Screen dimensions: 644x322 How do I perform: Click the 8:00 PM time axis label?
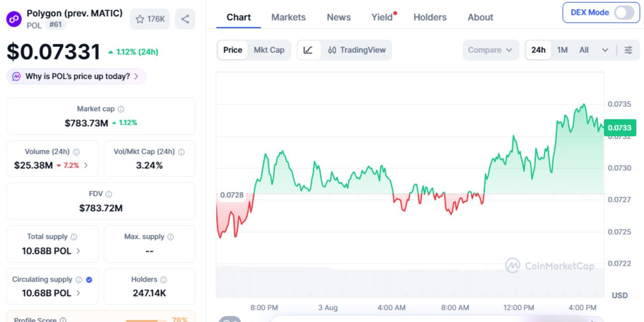coord(264,308)
